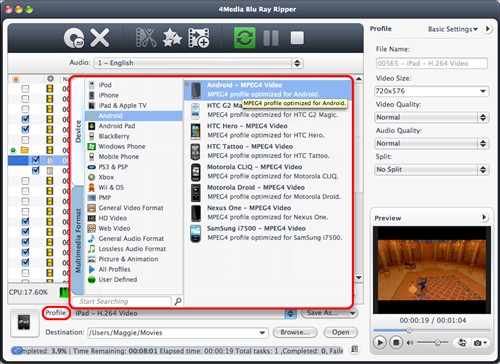Choose the Android Pad category
Image resolution: width=500 pixels, height=364 pixels.
[x=133, y=126]
